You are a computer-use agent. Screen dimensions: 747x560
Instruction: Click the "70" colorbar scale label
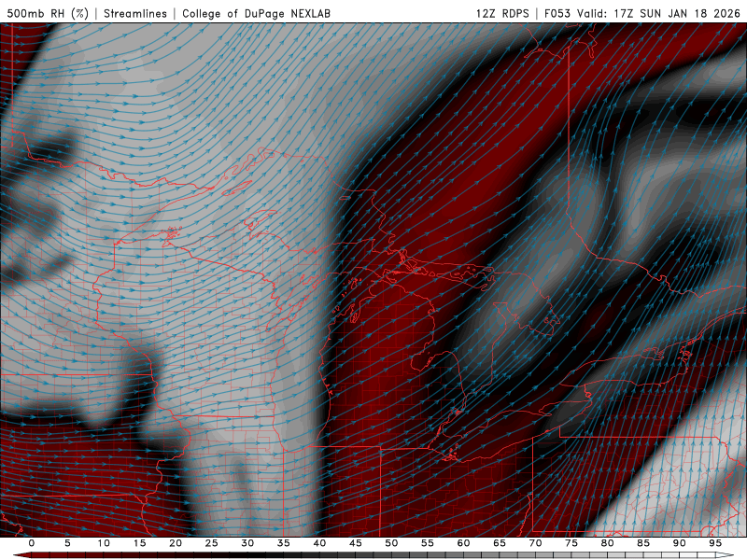[x=535, y=543]
